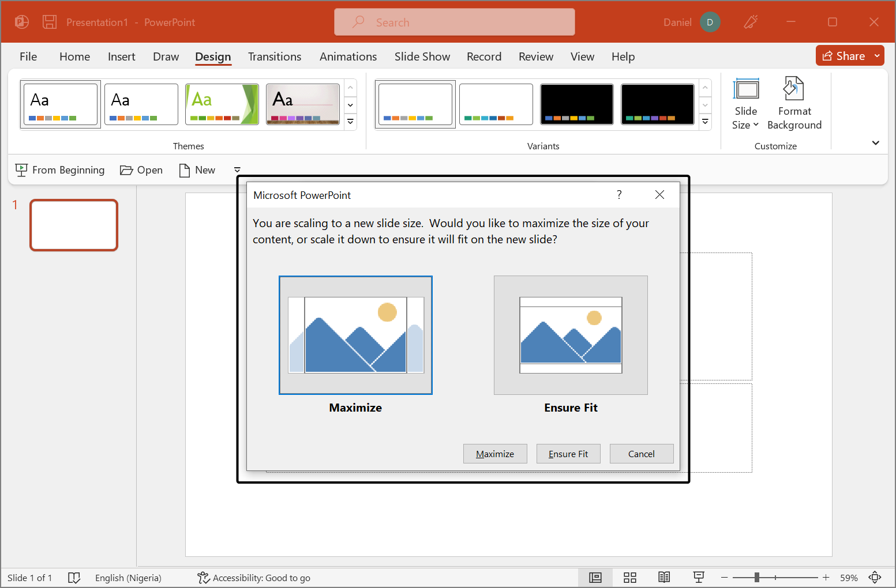Click the Open folder icon

point(126,170)
